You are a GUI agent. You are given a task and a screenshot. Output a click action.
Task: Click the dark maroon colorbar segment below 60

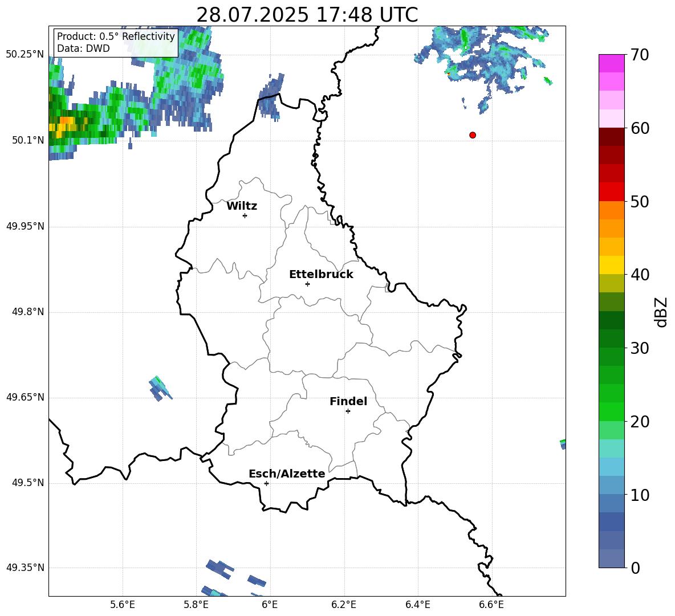(611, 137)
